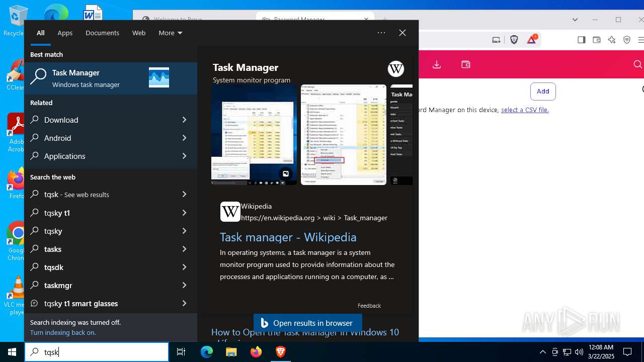Click the download icon in pink header
The width and height of the screenshot is (644, 362).
coord(437,64)
